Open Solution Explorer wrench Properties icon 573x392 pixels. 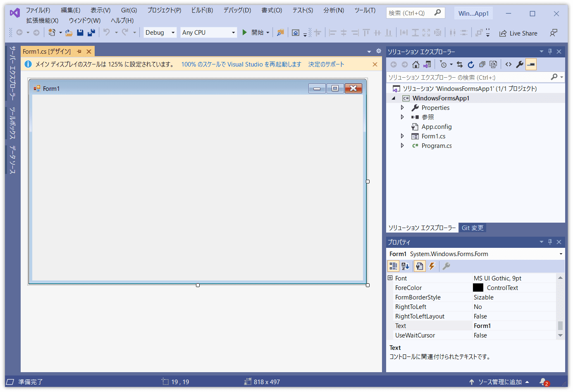click(x=520, y=64)
